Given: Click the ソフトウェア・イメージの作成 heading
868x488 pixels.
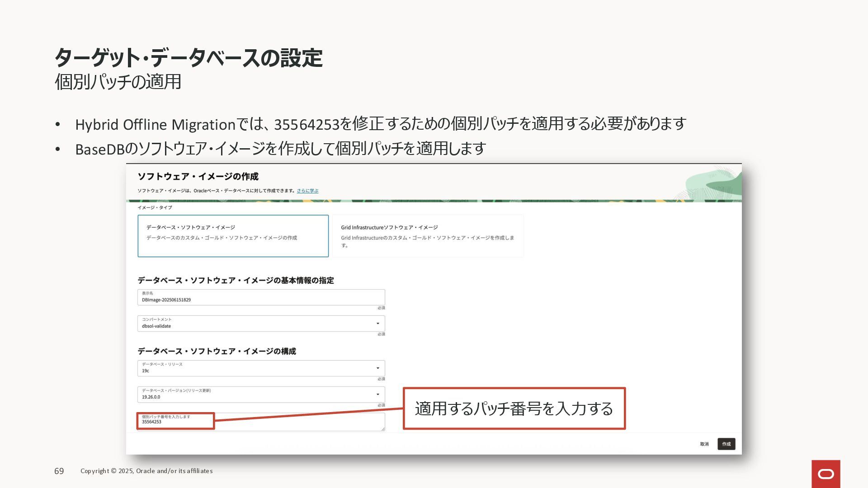Looking at the screenshot, I should tap(198, 176).
